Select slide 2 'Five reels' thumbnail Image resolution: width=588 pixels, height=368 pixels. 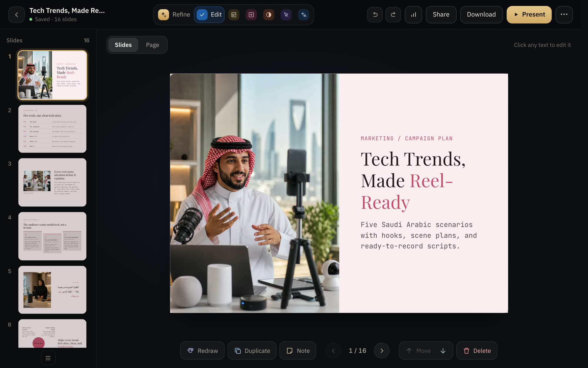[x=52, y=129]
